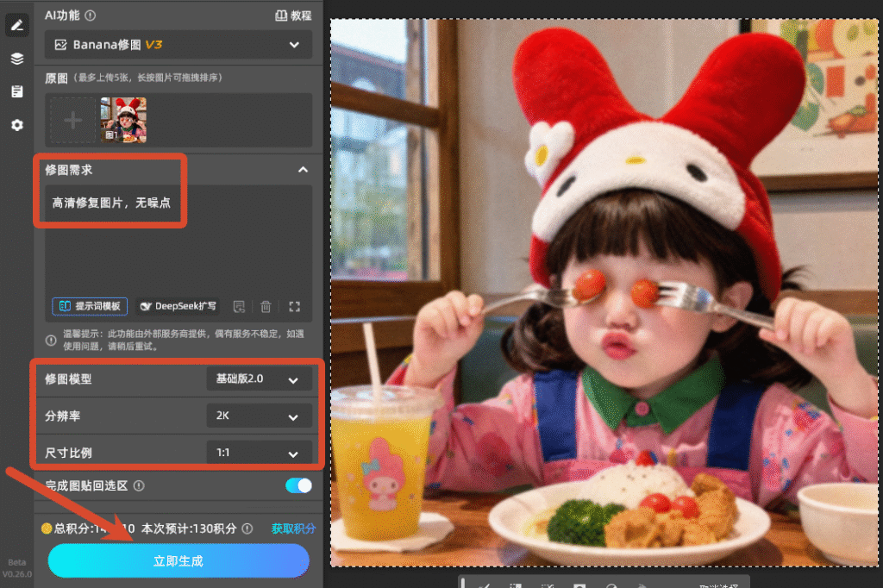Toggle the 完成图贴回选区 switch
The width and height of the screenshot is (883, 588).
pos(298,485)
